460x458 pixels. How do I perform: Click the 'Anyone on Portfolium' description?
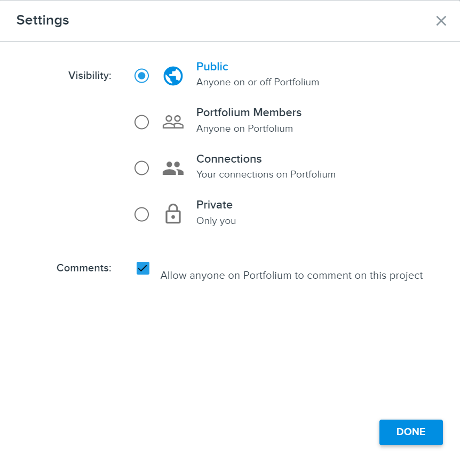(244, 129)
